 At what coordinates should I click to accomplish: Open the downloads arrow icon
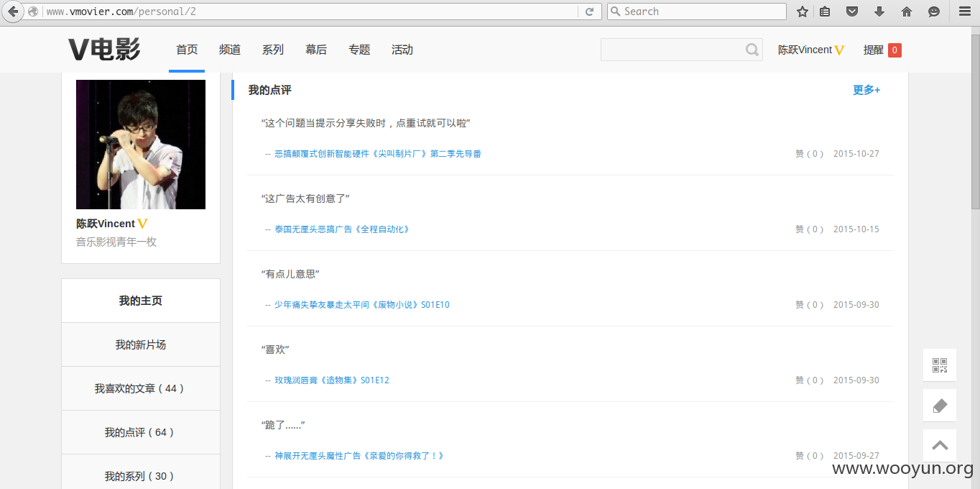click(879, 12)
